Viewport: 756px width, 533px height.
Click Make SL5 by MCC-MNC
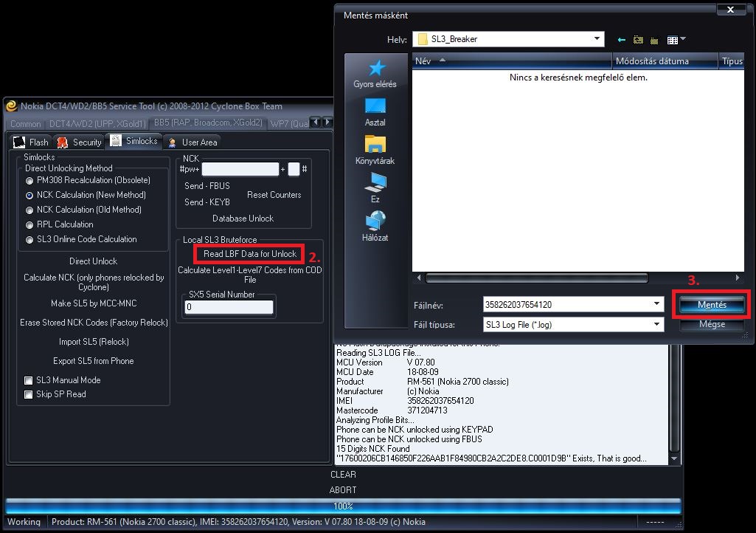94,303
